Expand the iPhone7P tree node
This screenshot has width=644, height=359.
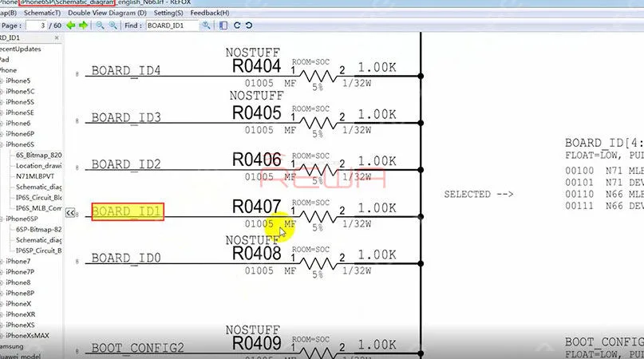pos(2,272)
